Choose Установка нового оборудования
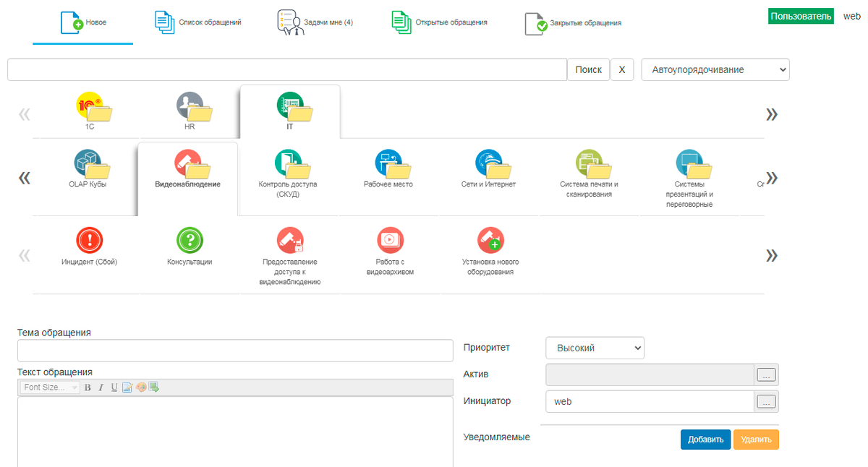This screenshot has width=868, height=467. point(490,252)
